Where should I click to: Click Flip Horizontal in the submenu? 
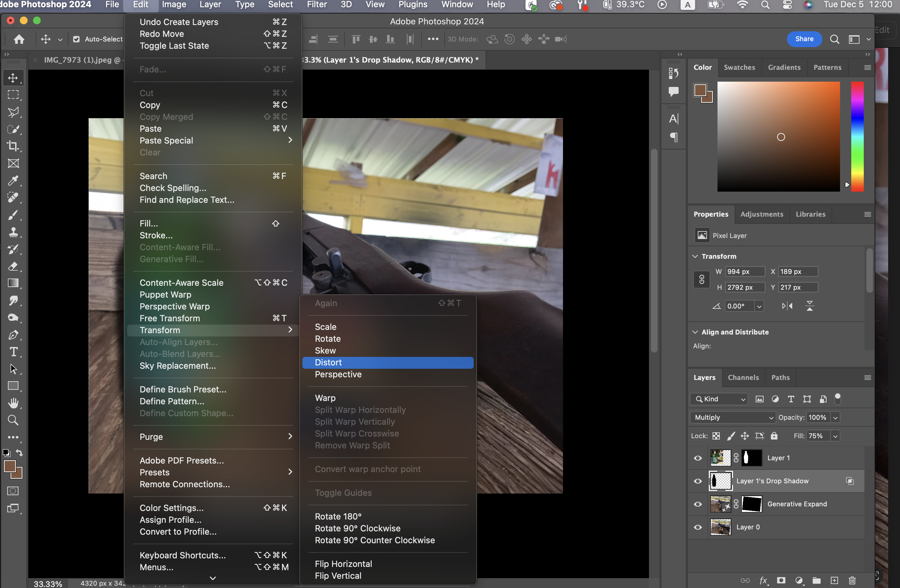[343, 564]
